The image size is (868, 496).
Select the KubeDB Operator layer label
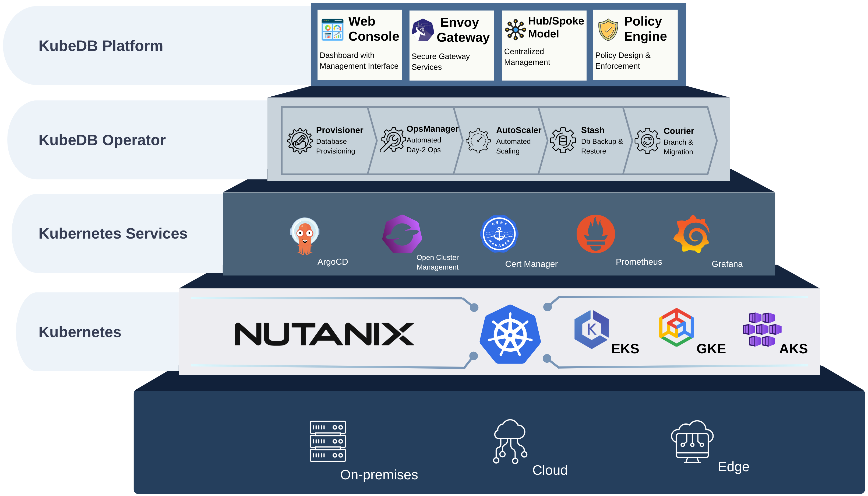tap(102, 140)
